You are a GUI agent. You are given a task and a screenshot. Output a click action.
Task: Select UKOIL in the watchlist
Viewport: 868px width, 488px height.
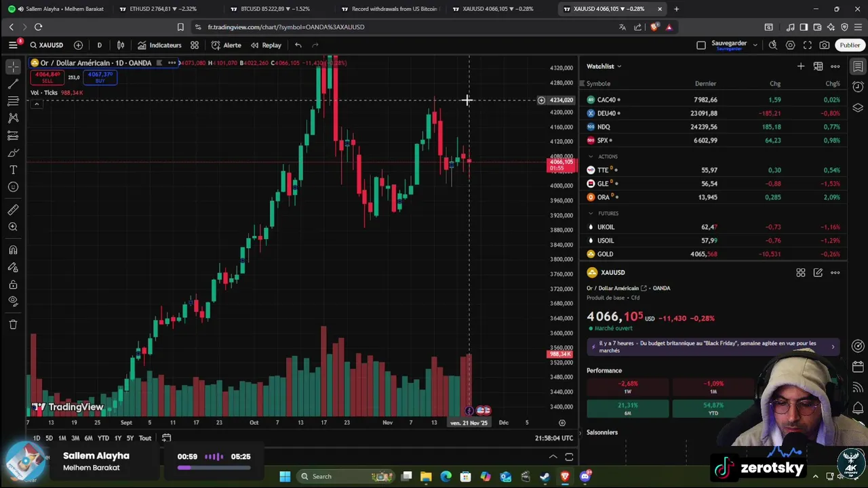point(713,227)
